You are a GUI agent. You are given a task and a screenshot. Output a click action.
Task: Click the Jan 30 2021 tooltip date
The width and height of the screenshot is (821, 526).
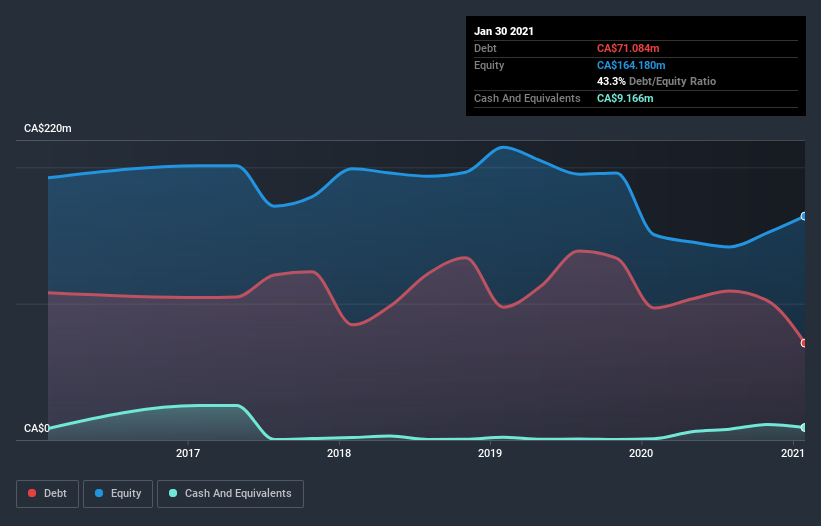504,31
